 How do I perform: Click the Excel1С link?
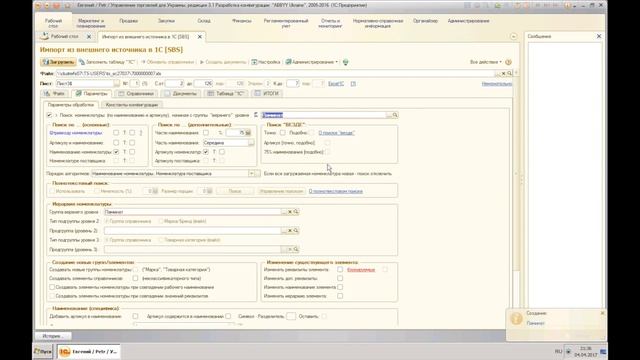pos(336,84)
